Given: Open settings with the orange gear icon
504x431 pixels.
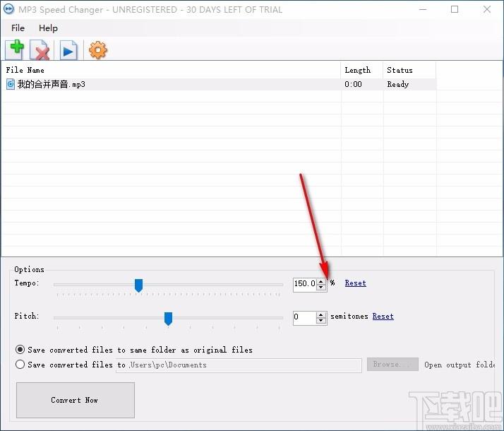Looking at the screenshot, I should coord(97,50).
